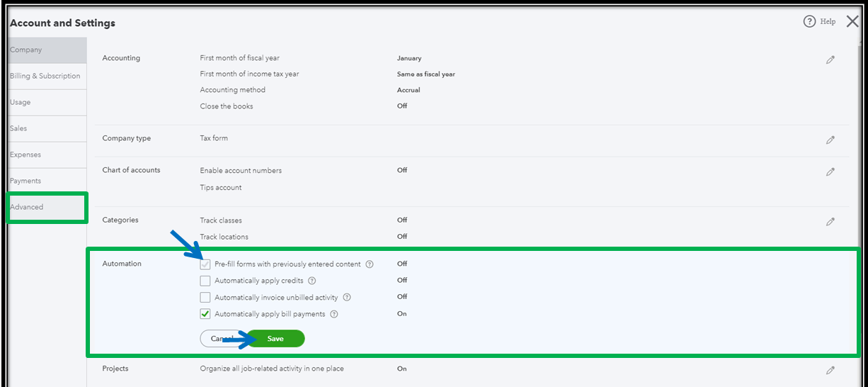Open Categories section edit pencil
The width and height of the screenshot is (868, 387).
830,222
